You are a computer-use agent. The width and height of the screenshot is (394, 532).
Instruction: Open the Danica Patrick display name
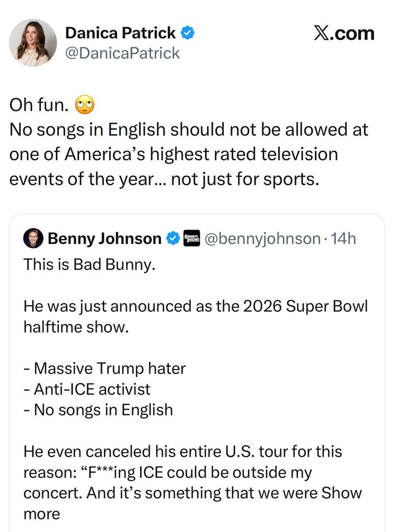(x=120, y=32)
